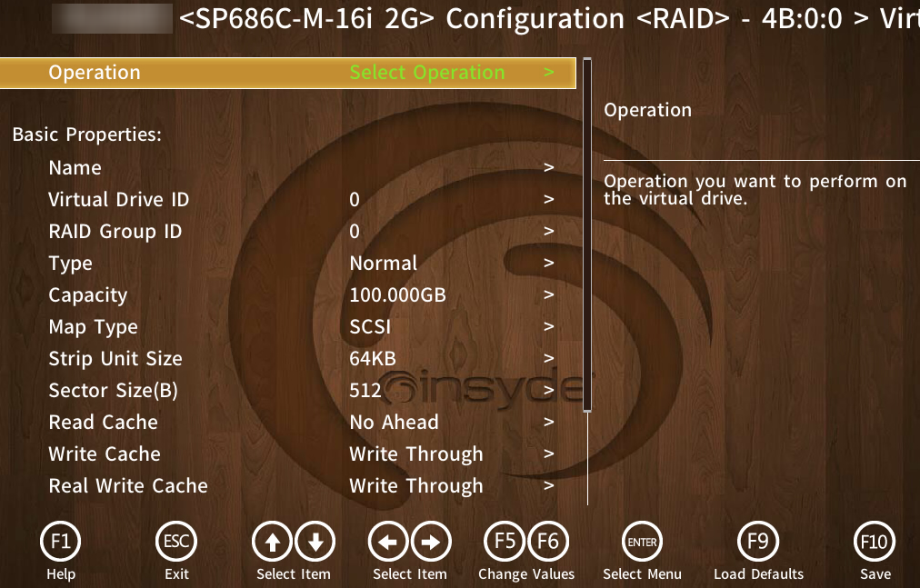
Task: Click the F1 Help key icon
Action: tap(60, 541)
